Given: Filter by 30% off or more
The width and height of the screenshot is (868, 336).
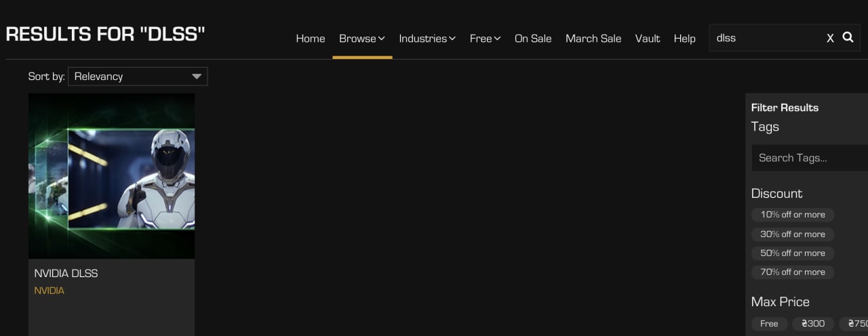Looking at the screenshot, I should coord(793,234).
